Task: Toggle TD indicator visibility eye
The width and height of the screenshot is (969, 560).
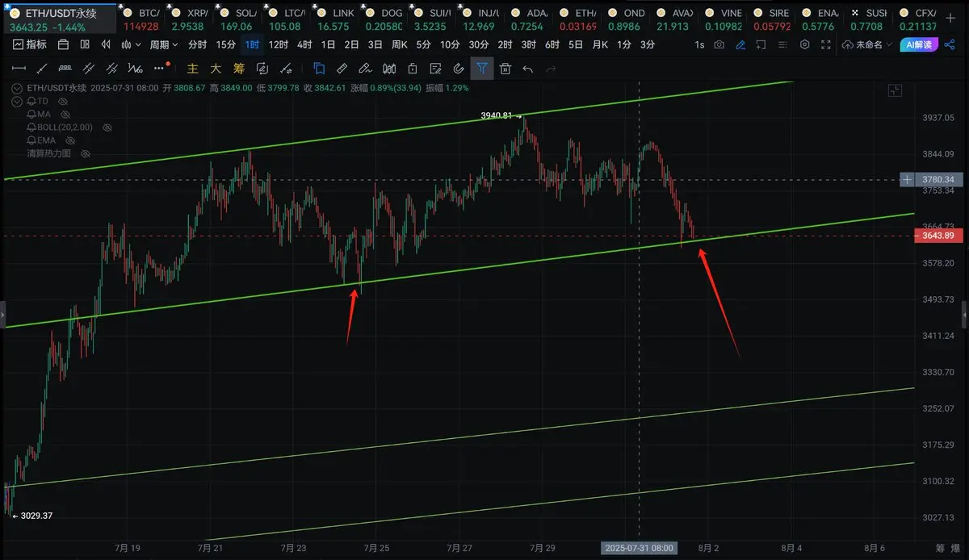Action: coord(62,102)
